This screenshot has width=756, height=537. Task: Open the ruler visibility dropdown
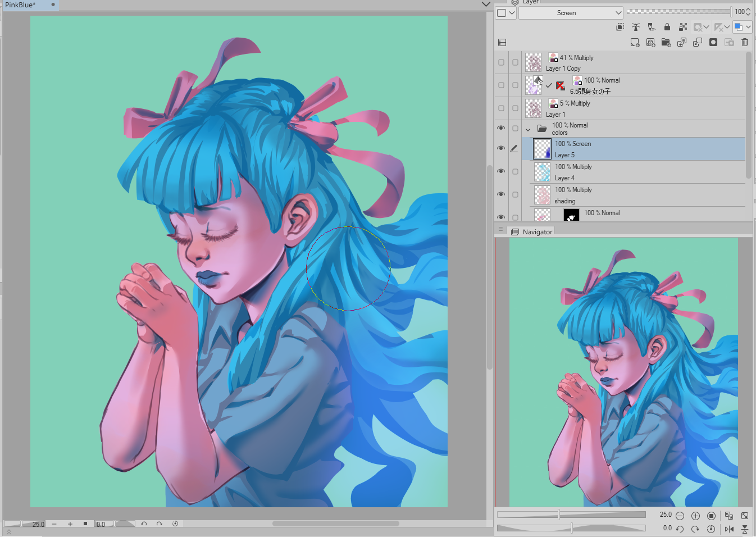click(x=727, y=27)
